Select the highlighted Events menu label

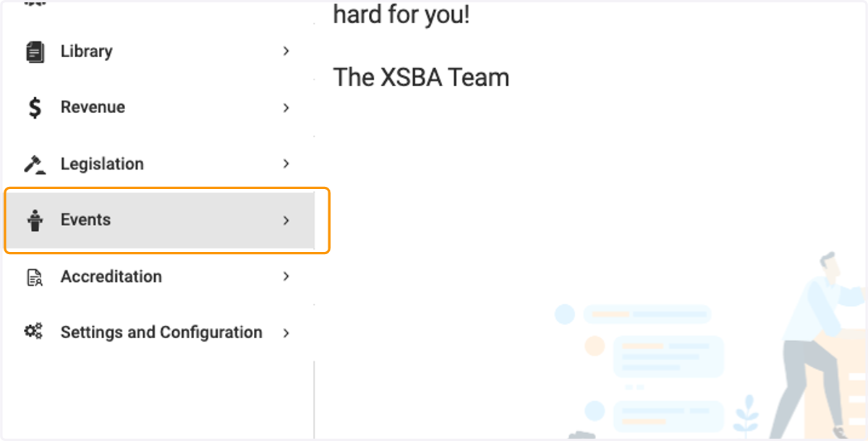pyautogui.click(x=85, y=219)
